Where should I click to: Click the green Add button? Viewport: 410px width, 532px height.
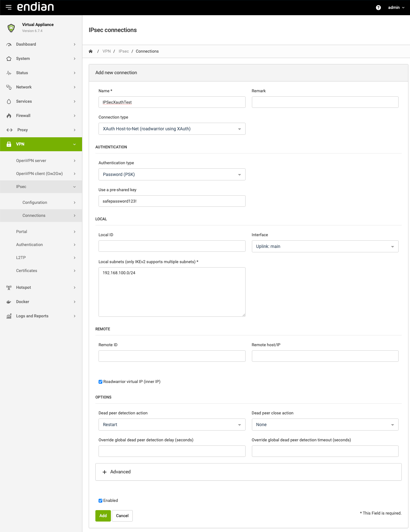point(103,516)
